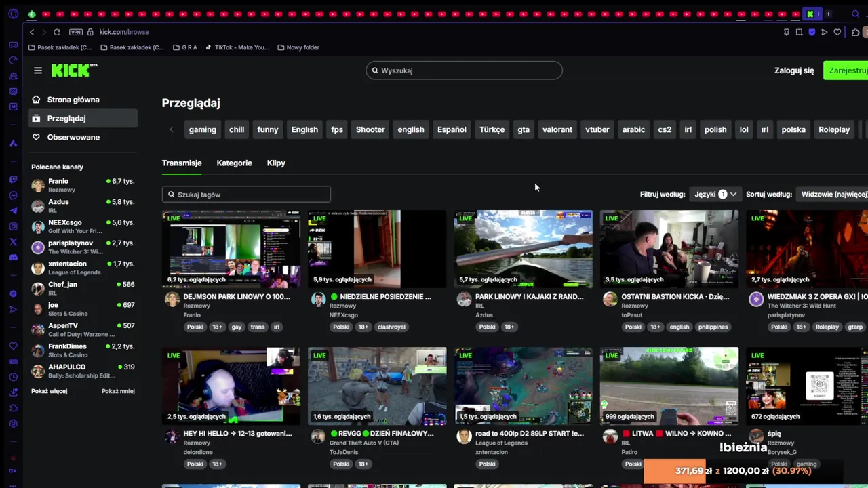Open GX Corner gamepad icon in sidebar
The width and height of the screenshot is (868, 488).
(13, 45)
